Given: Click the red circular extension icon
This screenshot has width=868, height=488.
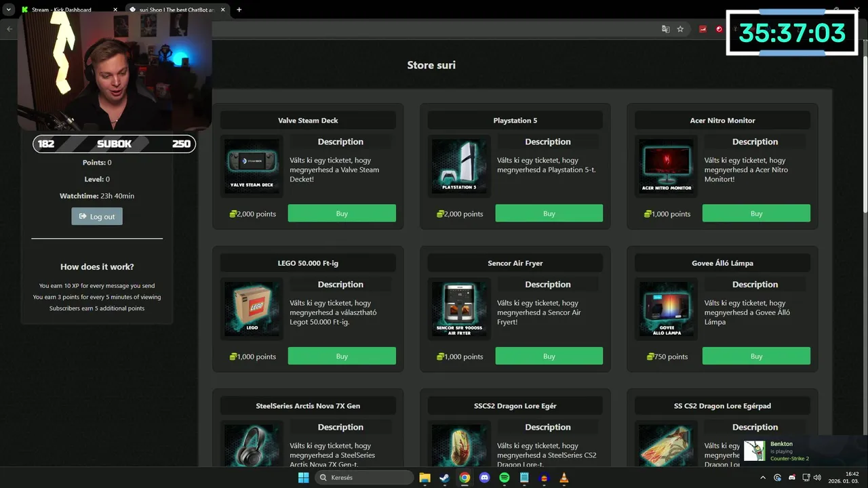Looking at the screenshot, I should [719, 29].
